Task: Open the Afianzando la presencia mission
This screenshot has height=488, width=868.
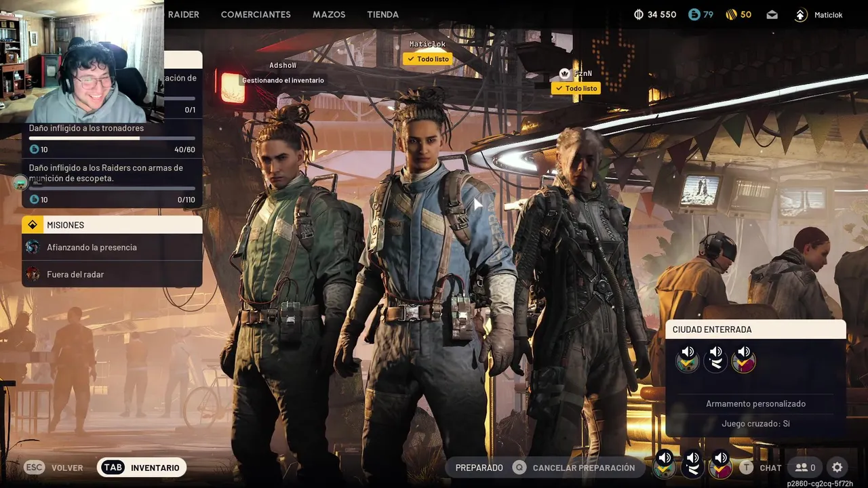Action: [x=112, y=247]
